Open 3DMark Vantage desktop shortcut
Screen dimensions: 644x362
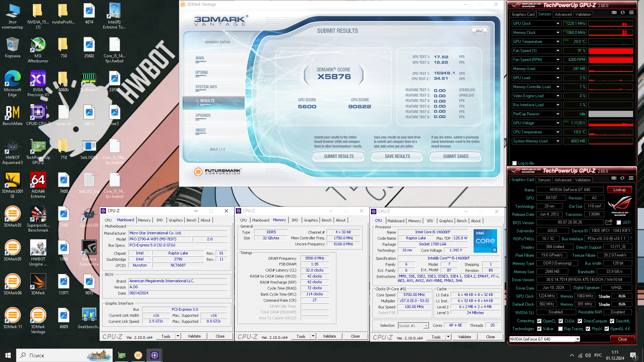click(x=38, y=321)
